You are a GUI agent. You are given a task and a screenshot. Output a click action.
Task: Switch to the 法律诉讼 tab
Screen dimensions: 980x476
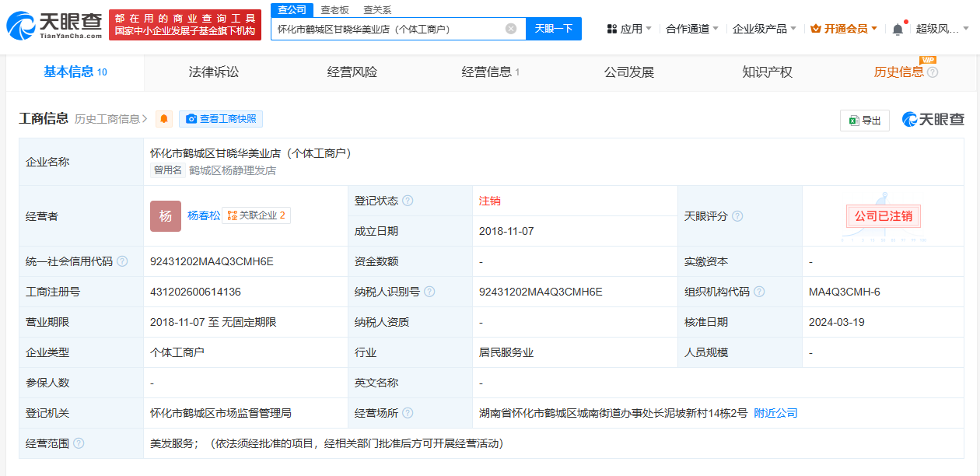click(x=214, y=72)
